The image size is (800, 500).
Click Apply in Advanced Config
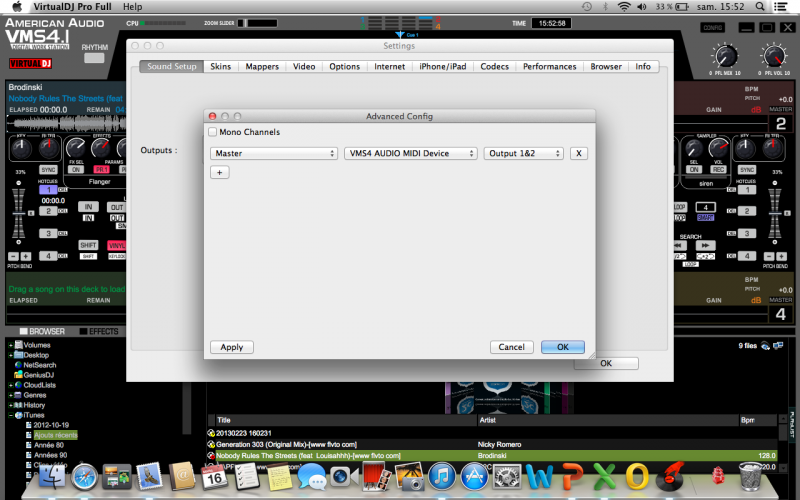tap(232, 347)
